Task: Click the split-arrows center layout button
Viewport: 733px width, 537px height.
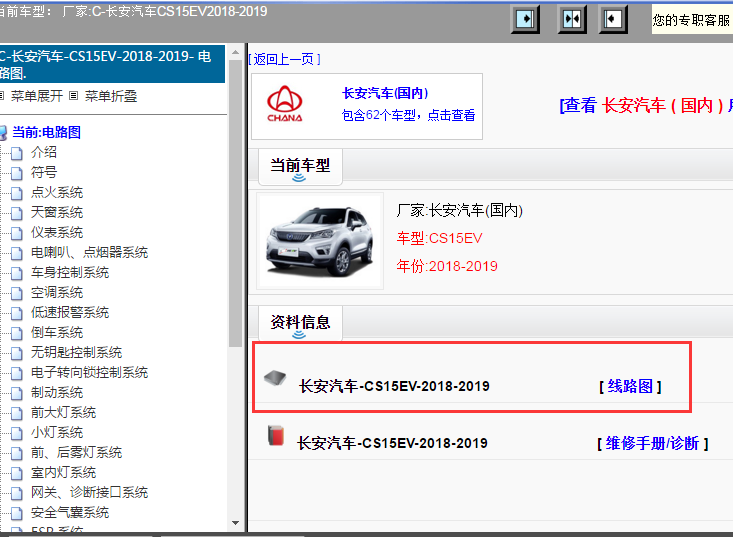Action: pos(572,19)
